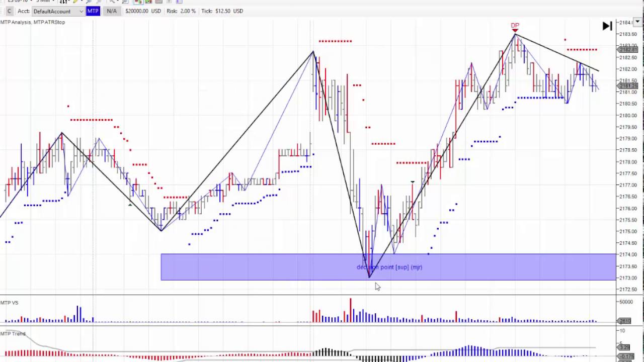Click the N/A button in the toolbar
The width and height of the screenshot is (644, 362).
(x=112, y=11)
